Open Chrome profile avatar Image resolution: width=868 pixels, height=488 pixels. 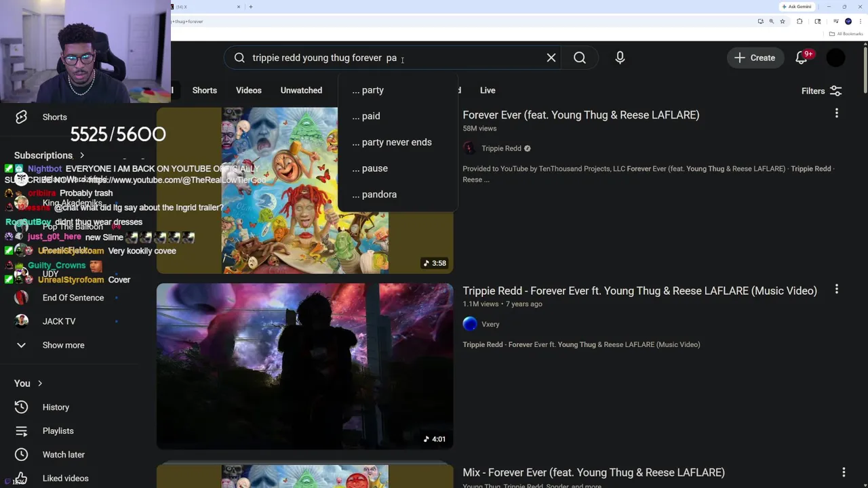(848, 22)
